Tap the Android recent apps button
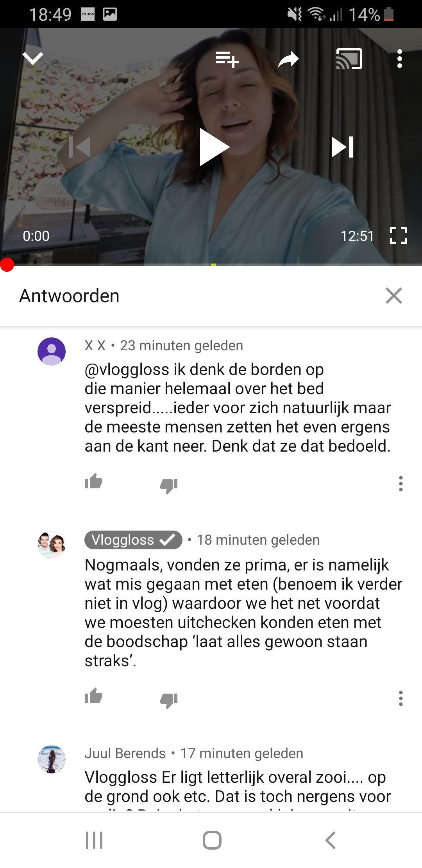This screenshot has width=422, height=868. point(94,840)
